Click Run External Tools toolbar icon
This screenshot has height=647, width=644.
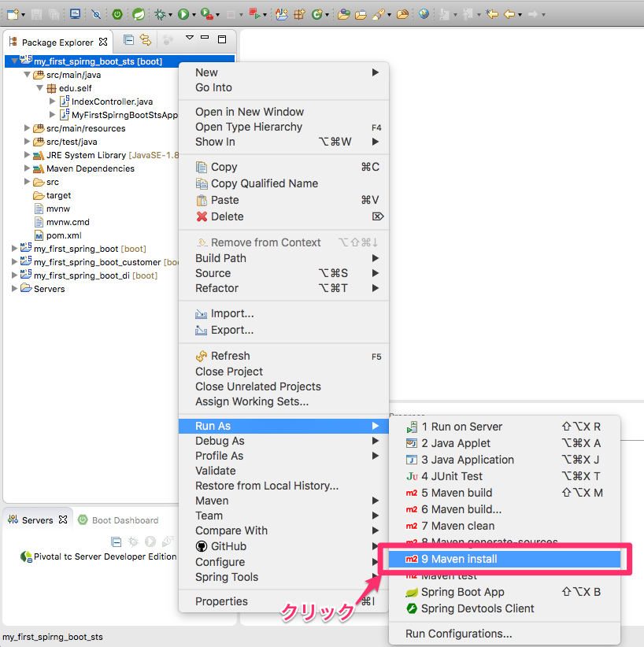(x=207, y=14)
